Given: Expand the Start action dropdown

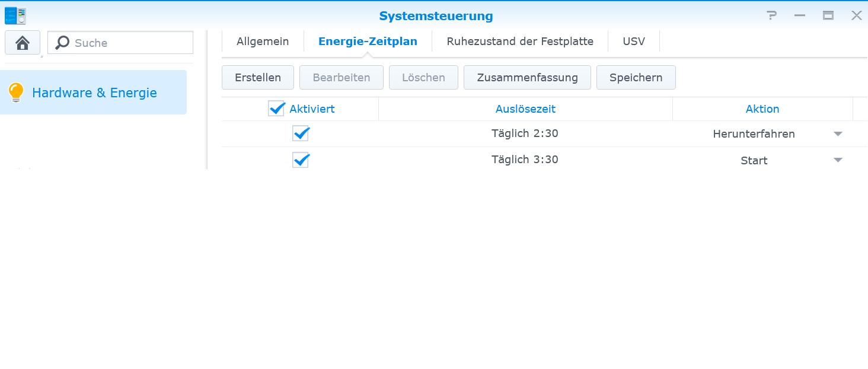Looking at the screenshot, I should (x=838, y=160).
